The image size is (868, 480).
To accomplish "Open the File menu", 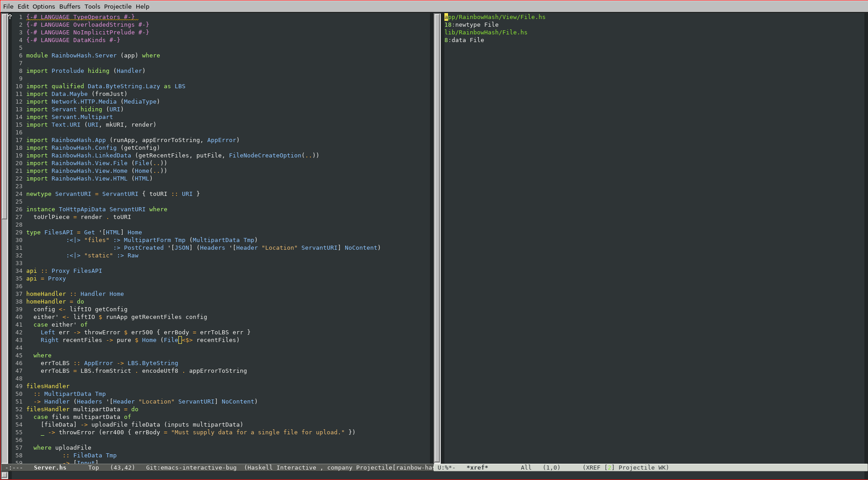I will click(8, 6).
